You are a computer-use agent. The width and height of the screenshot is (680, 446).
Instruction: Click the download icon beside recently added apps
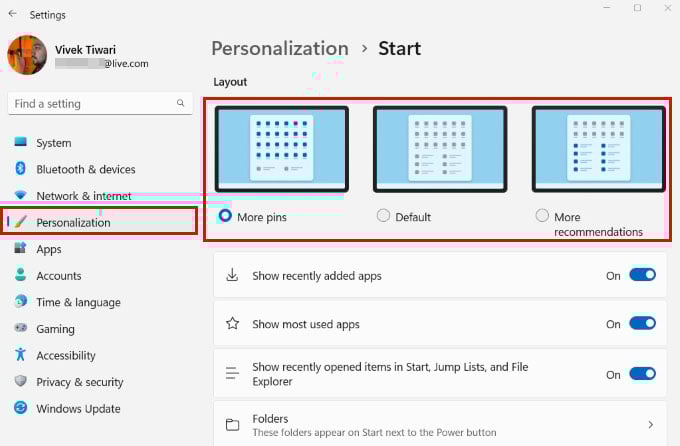click(x=232, y=275)
